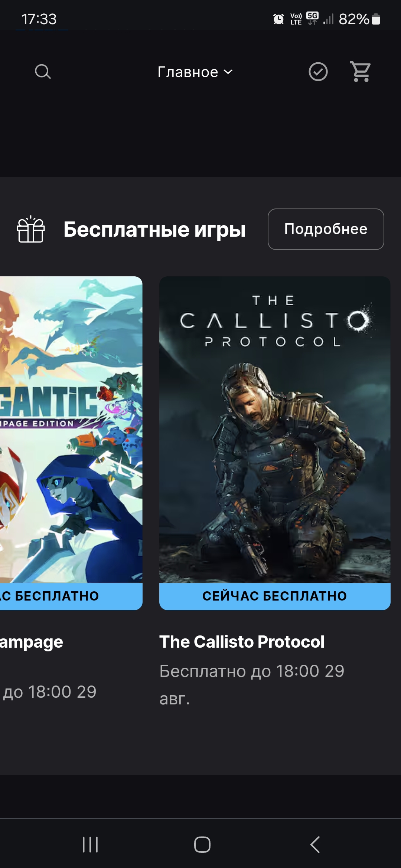Tap Gigantic's БЕСПЛАТНО banner
The width and height of the screenshot is (401, 868).
point(71,596)
